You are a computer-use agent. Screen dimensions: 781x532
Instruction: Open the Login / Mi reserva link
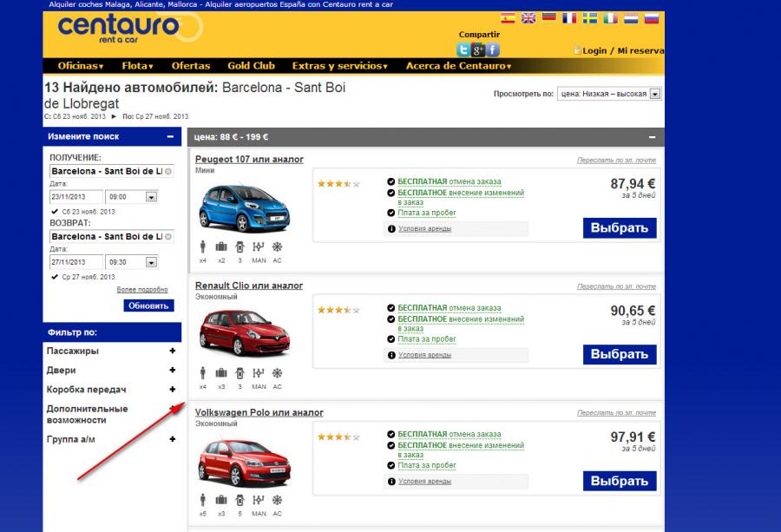pyautogui.click(x=622, y=51)
